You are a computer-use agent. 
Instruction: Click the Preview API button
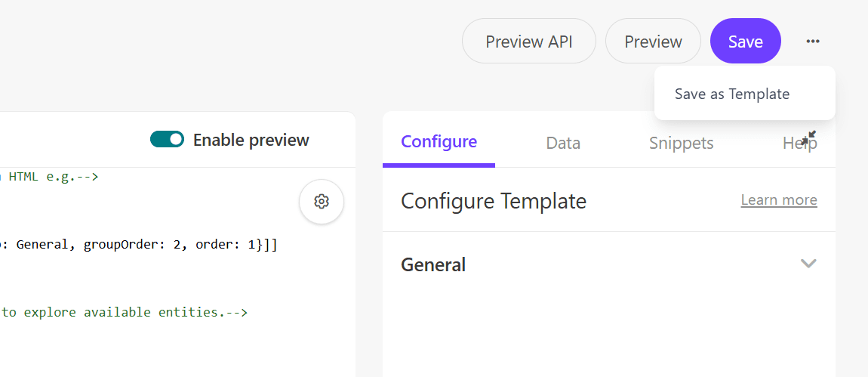pos(528,42)
